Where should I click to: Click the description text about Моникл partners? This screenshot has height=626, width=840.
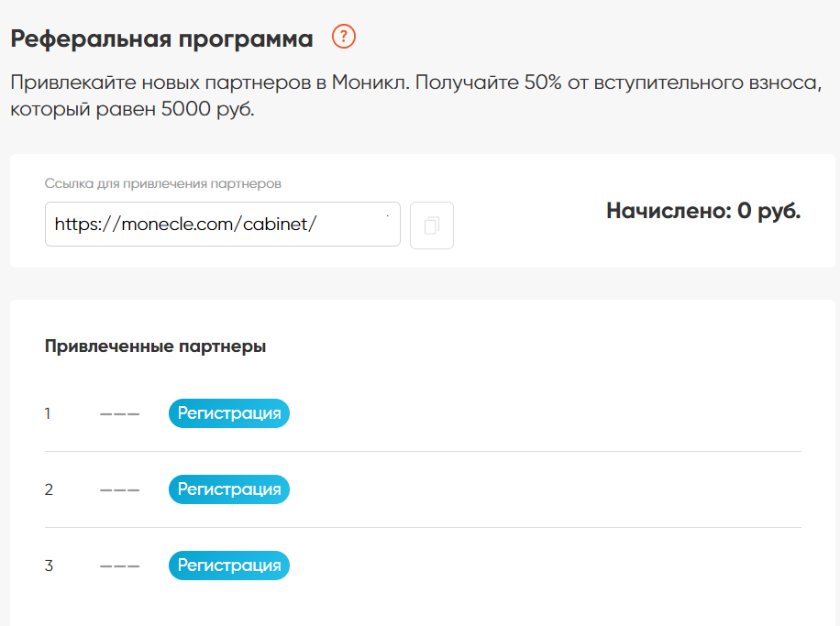[x=415, y=95]
